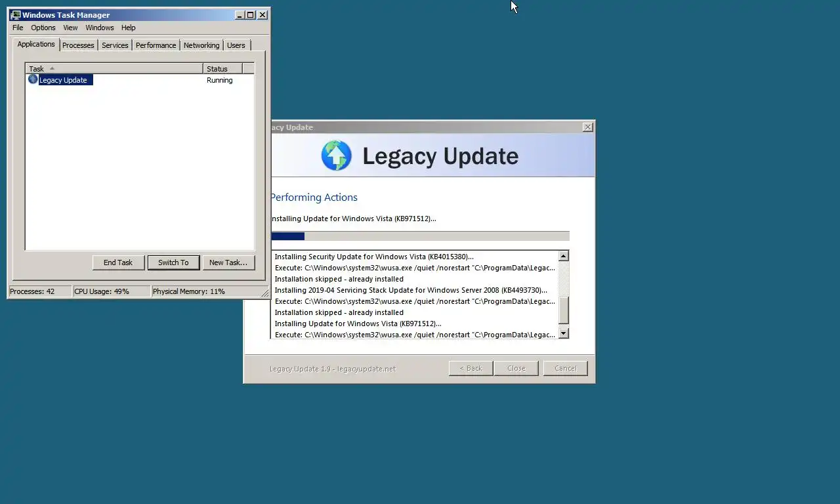Maximize the Windows Task Manager window
The width and height of the screenshot is (840, 504).
250,14
